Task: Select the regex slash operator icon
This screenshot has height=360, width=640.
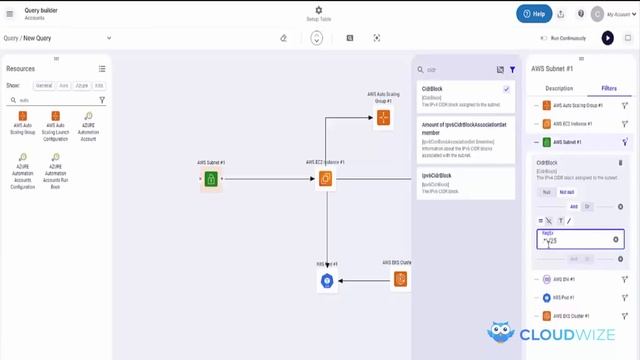Action: click(569, 221)
